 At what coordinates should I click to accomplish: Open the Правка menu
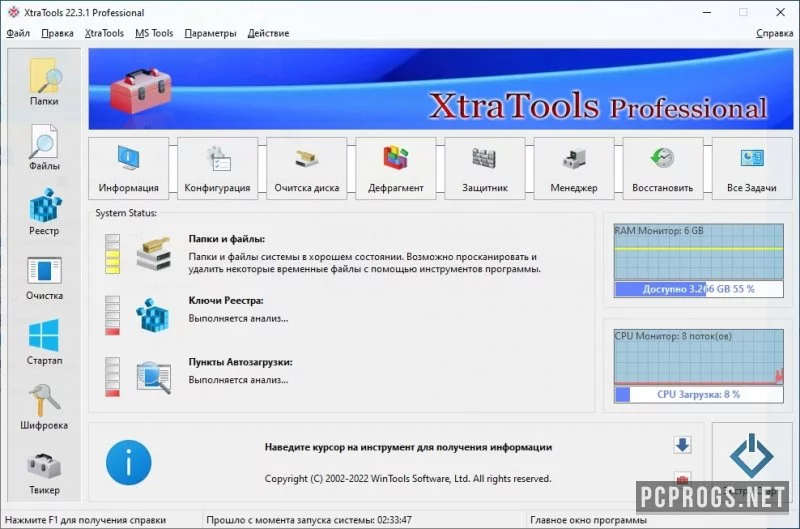click(x=57, y=33)
